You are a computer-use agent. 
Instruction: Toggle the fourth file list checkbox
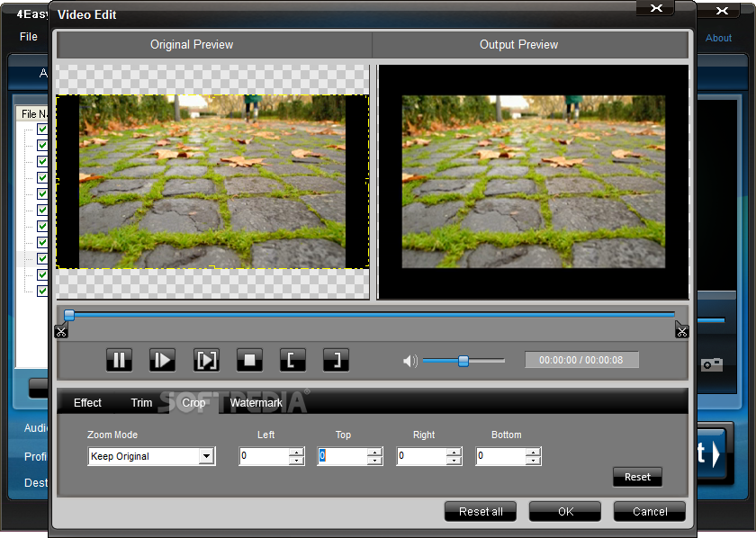[x=42, y=178]
